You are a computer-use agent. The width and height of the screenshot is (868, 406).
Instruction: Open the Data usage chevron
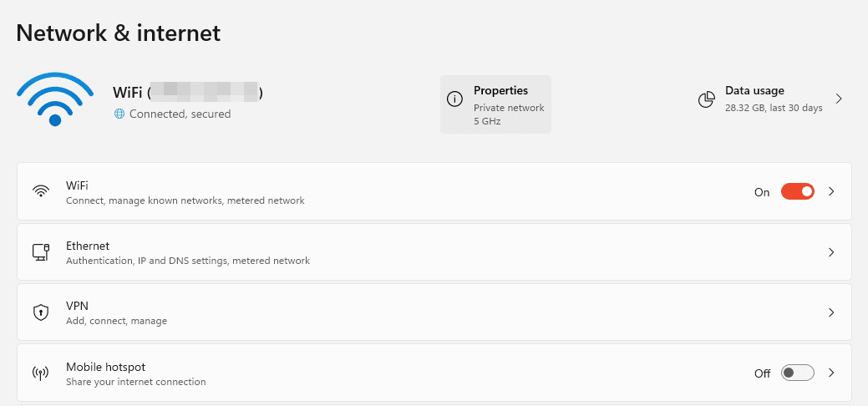839,99
